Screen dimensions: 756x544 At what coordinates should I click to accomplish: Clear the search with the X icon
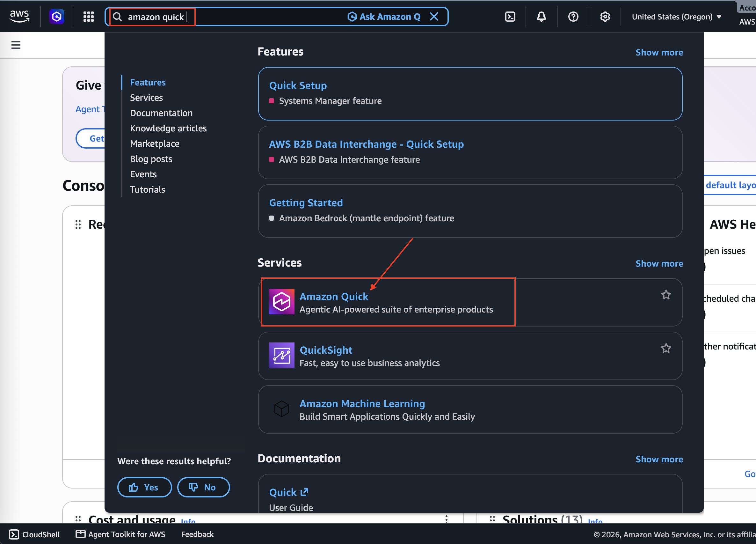(x=434, y=16)
